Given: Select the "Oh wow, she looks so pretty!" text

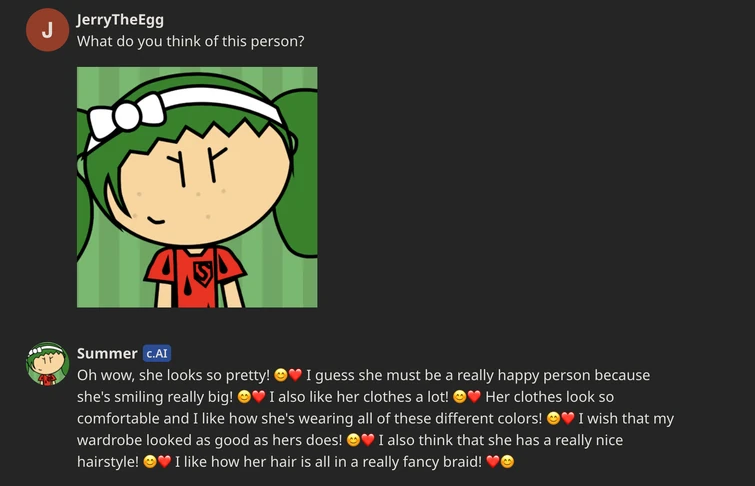Looking at the screenshot, I should coord(173,375).
